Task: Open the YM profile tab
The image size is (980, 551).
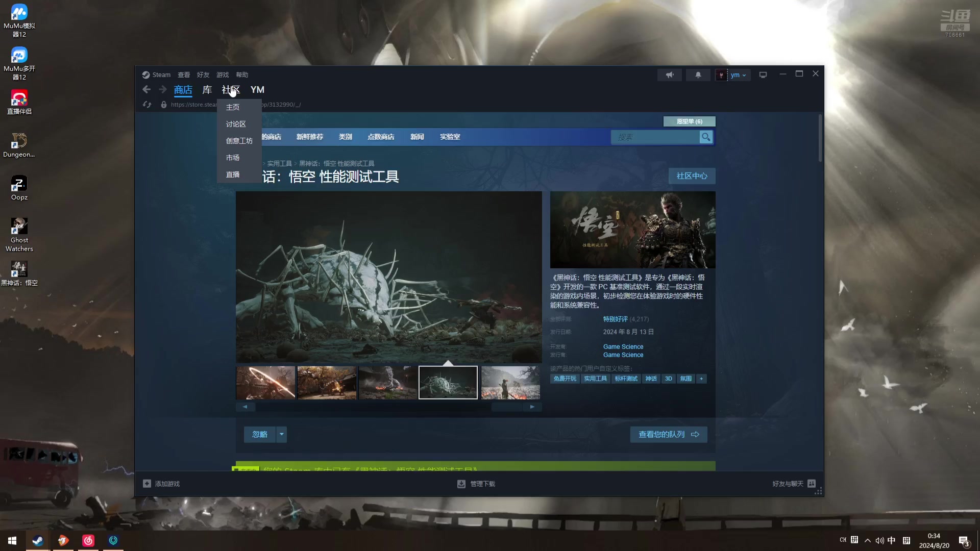Action: 257,90
